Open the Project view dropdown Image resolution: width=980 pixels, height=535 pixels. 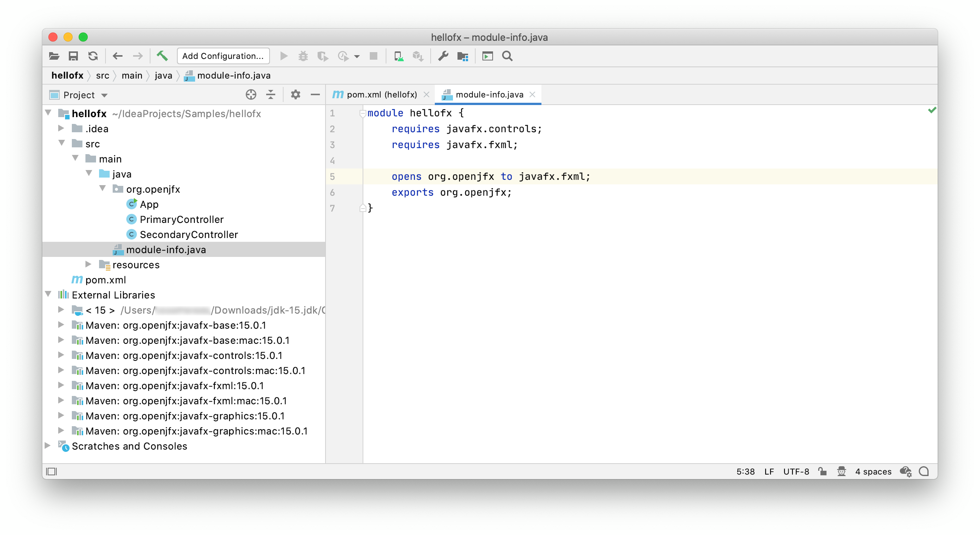104,95
